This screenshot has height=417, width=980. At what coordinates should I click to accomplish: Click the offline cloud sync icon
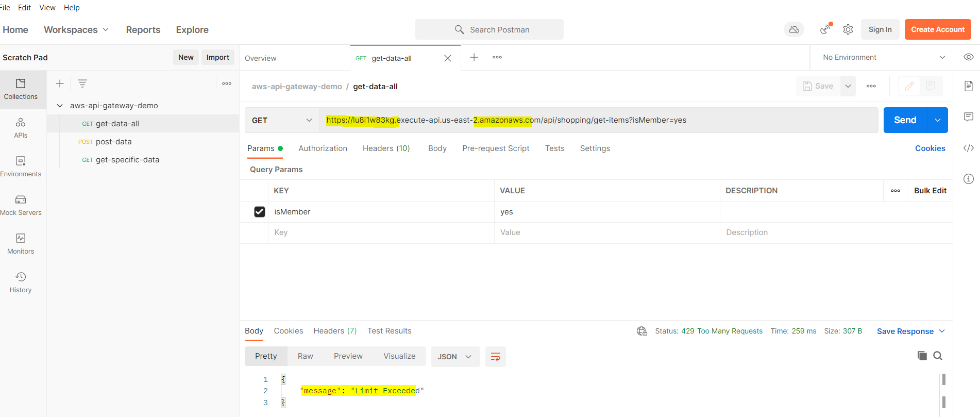click(x=794, y=29)
